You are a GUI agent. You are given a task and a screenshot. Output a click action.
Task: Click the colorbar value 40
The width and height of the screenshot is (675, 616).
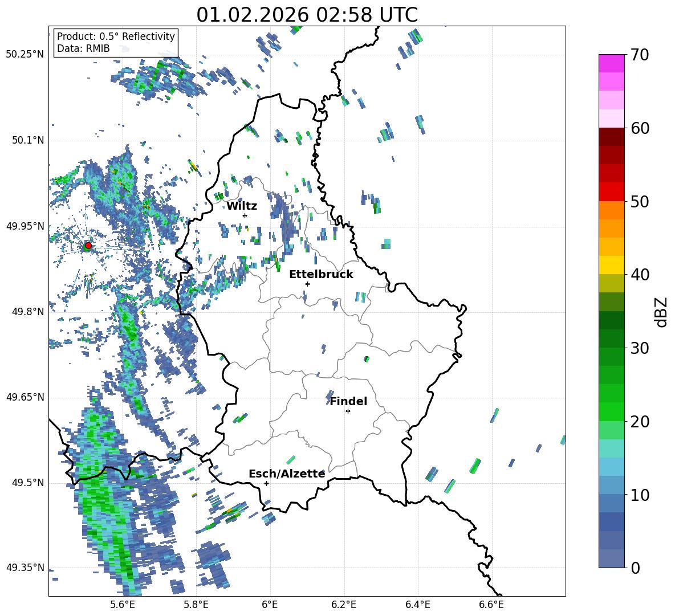pos(639,275)
